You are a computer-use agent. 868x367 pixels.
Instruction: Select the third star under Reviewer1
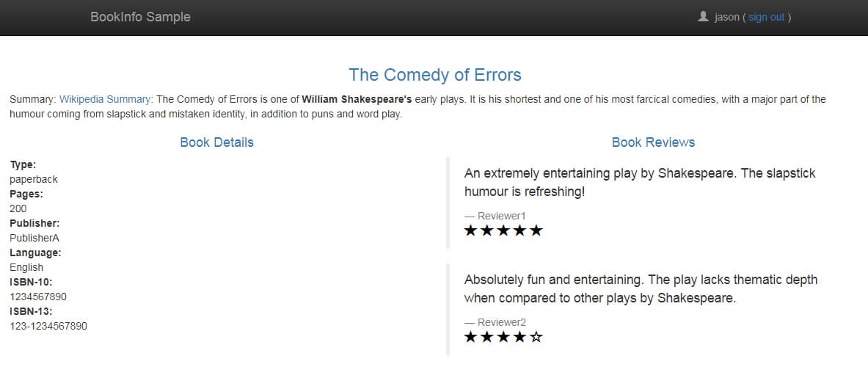click(x=503, y=230)
